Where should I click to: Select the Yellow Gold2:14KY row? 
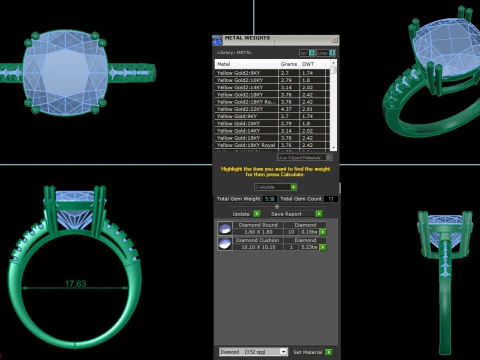[272, 87]
